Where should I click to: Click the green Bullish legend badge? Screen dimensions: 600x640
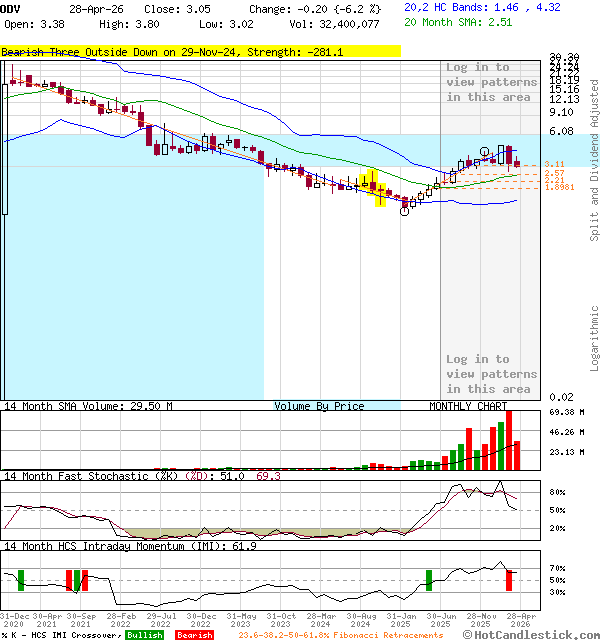coord(144,634)
